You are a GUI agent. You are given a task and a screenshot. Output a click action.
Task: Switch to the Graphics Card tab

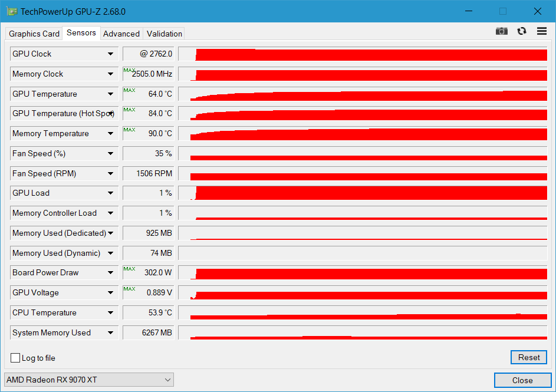click(x=34, y=34)
